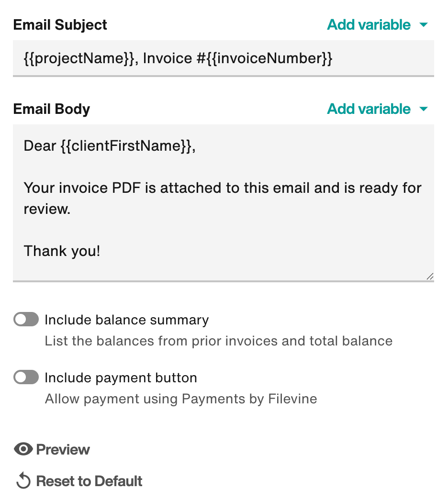Click the teal chevron beside Email Subject's Add variable
Screen dimensions: 448x500
(x=424, y=25)
